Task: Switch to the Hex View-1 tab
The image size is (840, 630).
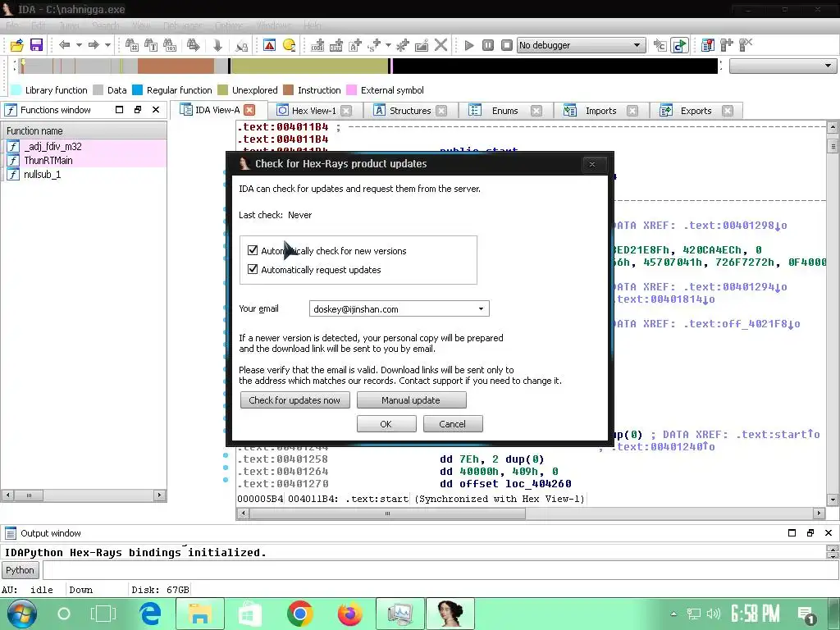Action: tap(314, 111)
